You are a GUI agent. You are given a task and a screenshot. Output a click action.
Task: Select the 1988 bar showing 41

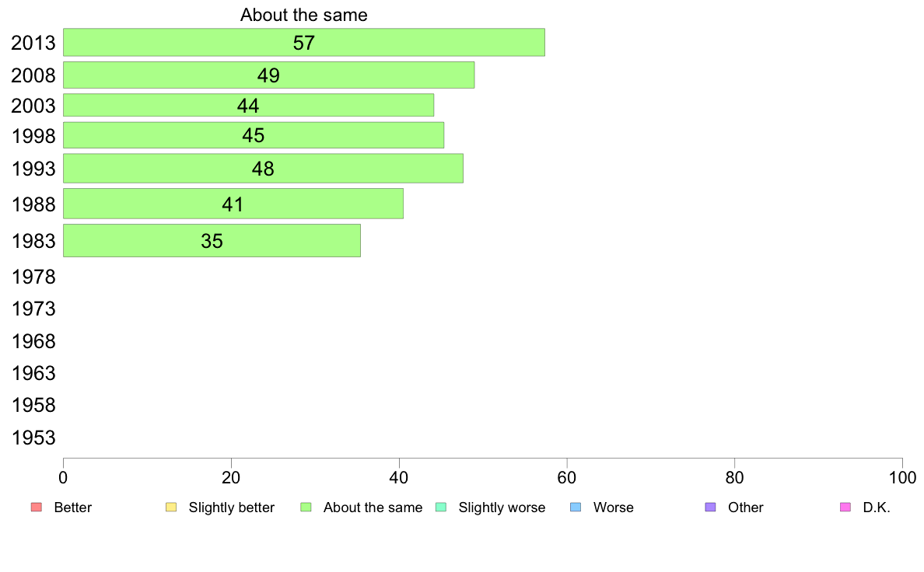[x=233, y=204]
